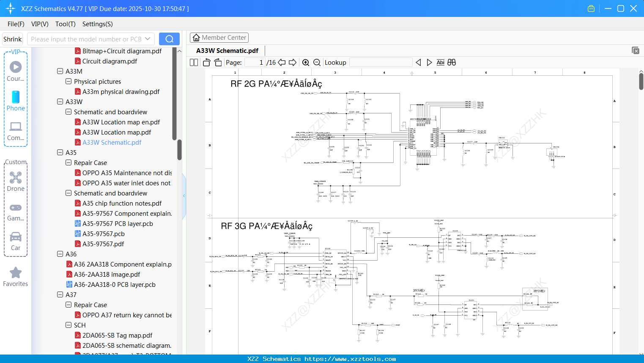
Task: Zoom out of the schematic
Action: coord(316,62)
